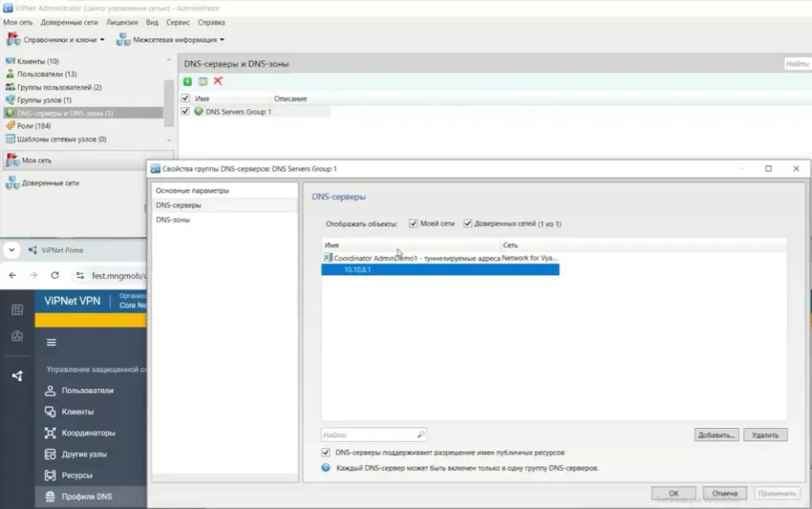
Task: Open the Моя сеть menu
Action: (x=17, y=22)
